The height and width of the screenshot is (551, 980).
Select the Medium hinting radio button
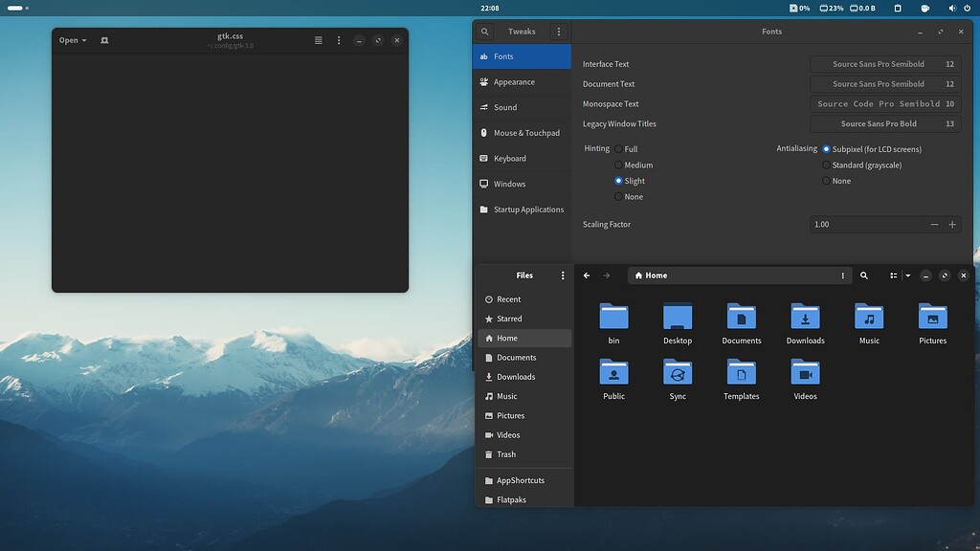(x=618, y=165)
